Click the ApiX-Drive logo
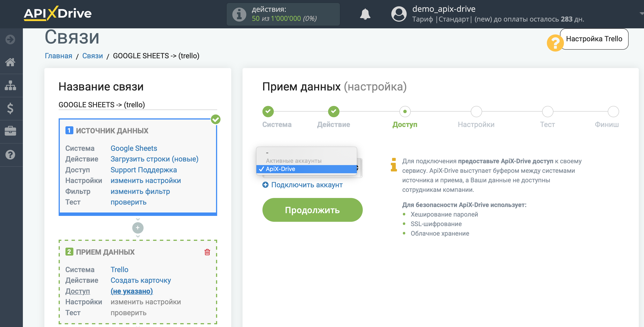644x327 pixels. click(x=58, y=13)
